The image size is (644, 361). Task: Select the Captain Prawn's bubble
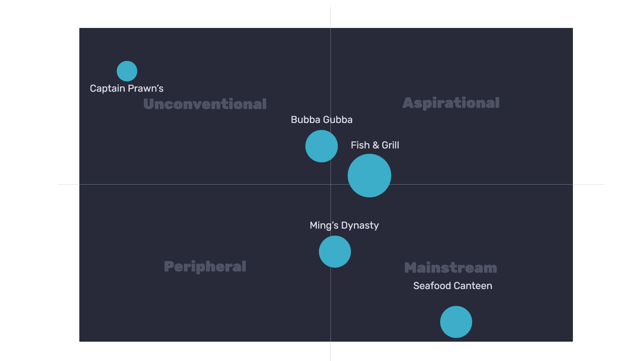click(x=127, y=71)
